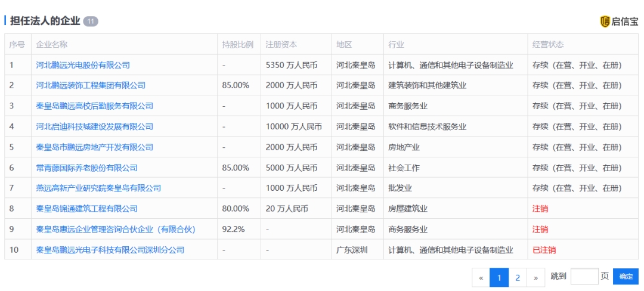Open 常青藤国际养老股份有限公司 link
644x291 pixels.
coord(86,168)
